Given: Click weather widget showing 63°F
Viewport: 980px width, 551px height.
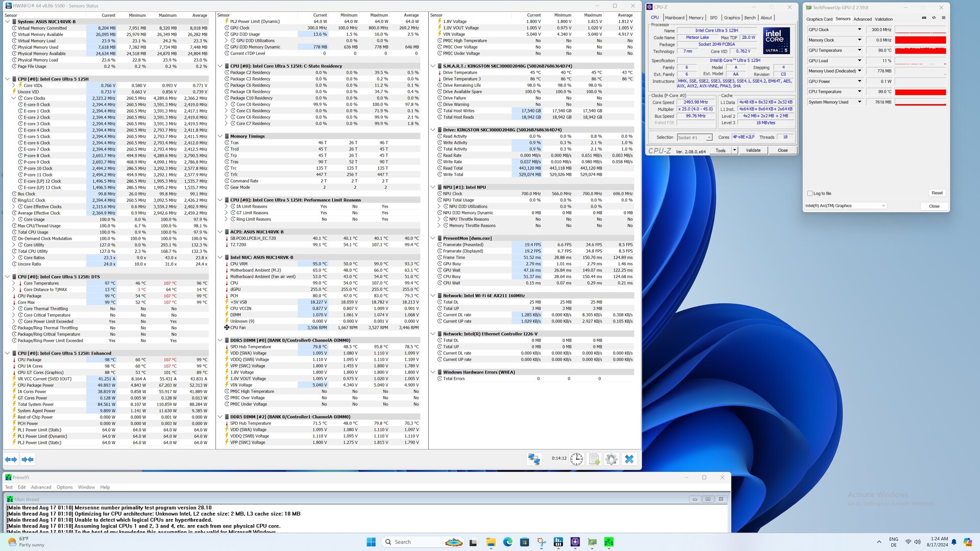Looking at the screenshot, I should [x=26, y=542].
